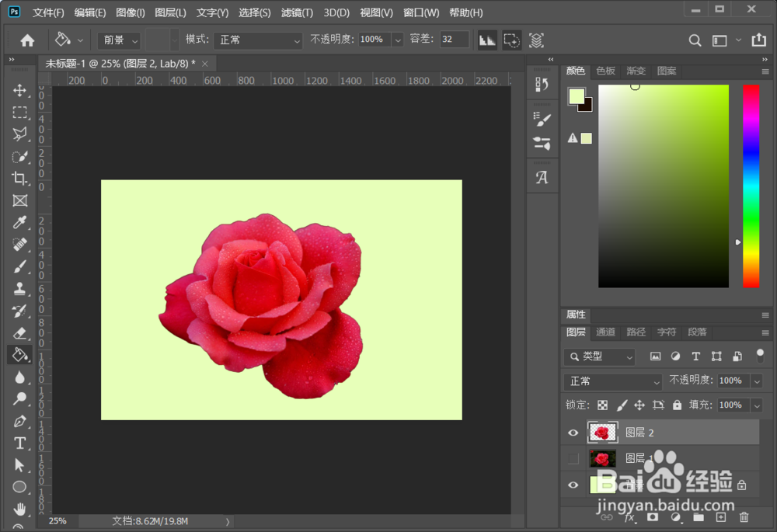Screen dimensions: 777x532
Task: Select the Crop tool
Action: [x=19, y=178]
